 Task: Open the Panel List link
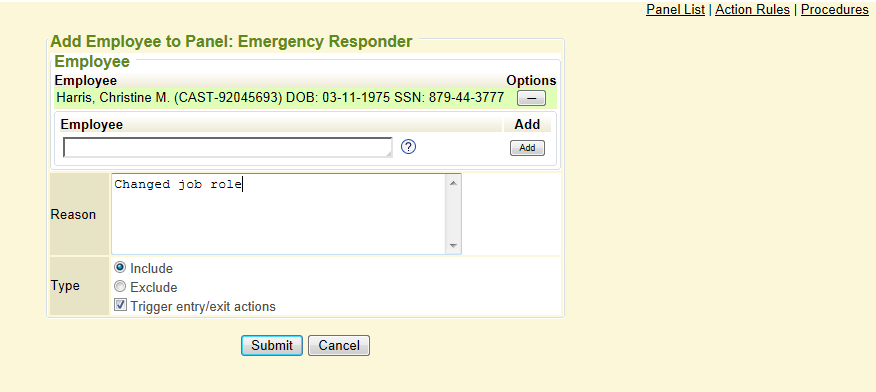click(x=675, y=9)
